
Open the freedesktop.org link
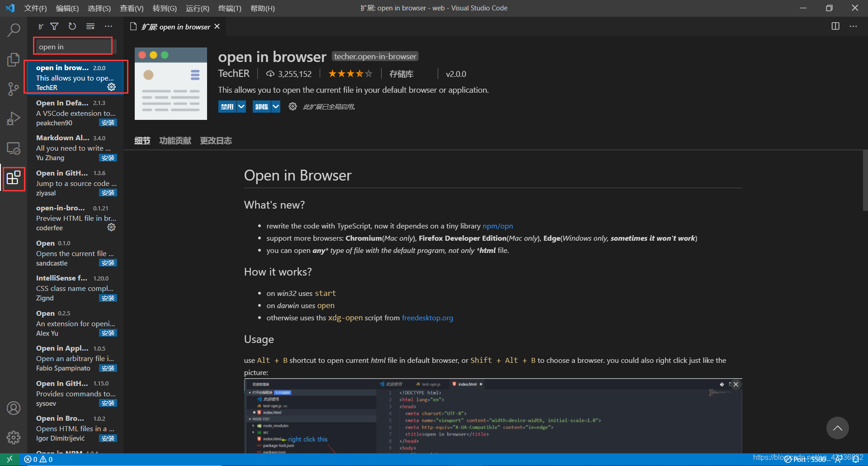tap(427, 318)
